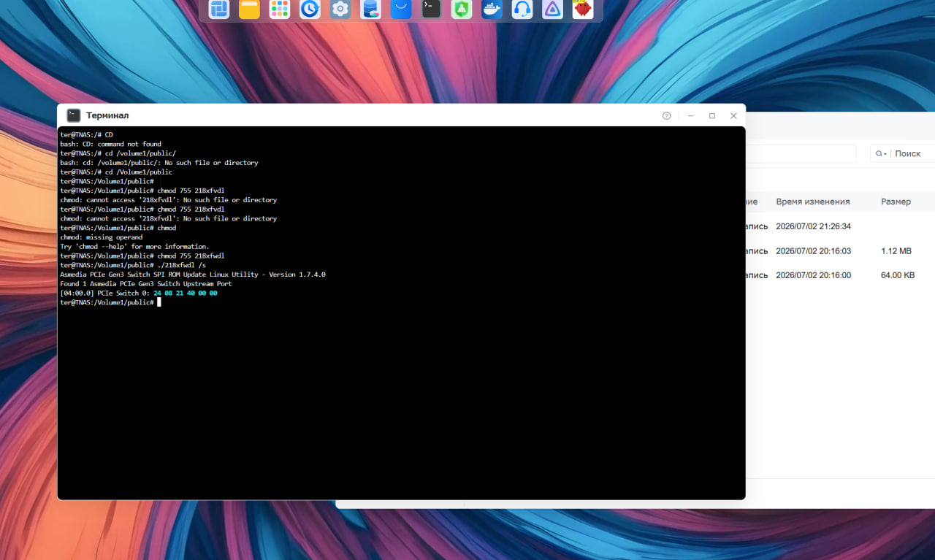Image resolution: width=935 pixels, height=560 pixels.
Task: Expand search options dropdown in file manager
Action: coord(881,153)
